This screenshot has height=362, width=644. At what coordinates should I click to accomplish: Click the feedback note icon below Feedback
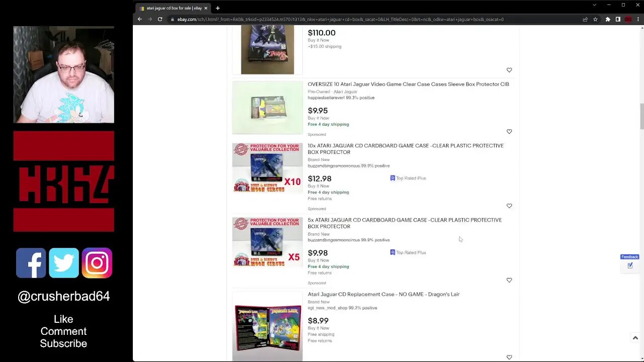point(630,265)
